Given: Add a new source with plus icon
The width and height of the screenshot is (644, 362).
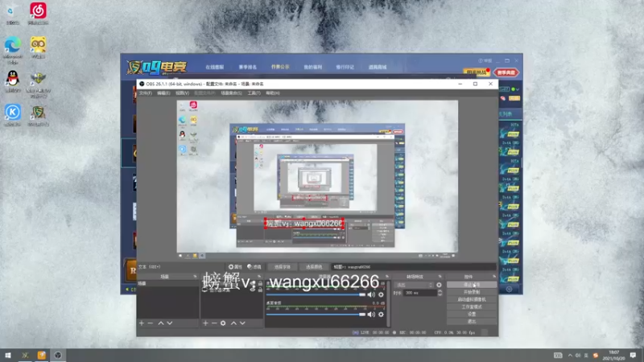Looking at the screenshot, I should click(x=205, y=323).
